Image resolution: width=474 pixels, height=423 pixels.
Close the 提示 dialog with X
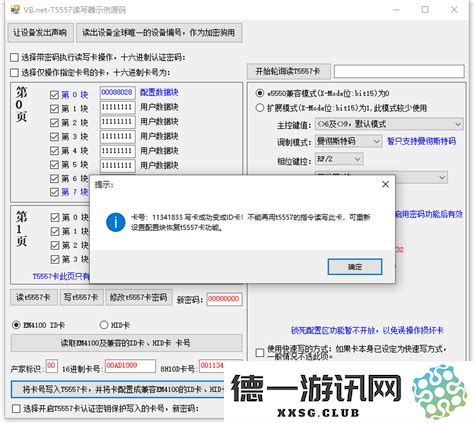(x=385, y=184)
